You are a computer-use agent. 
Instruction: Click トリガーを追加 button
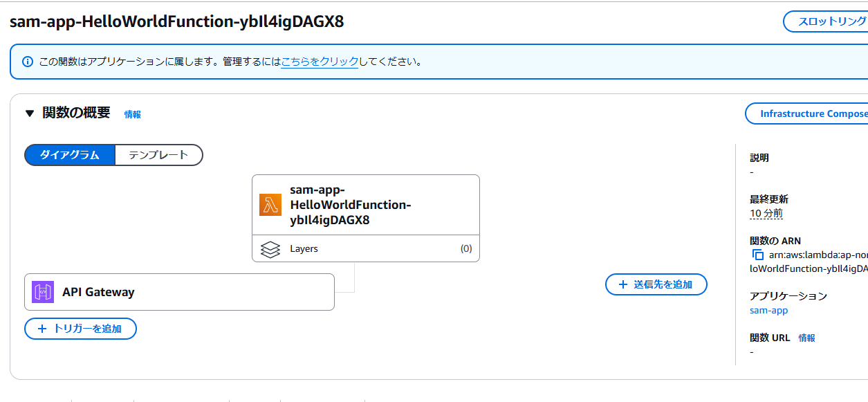80,329
